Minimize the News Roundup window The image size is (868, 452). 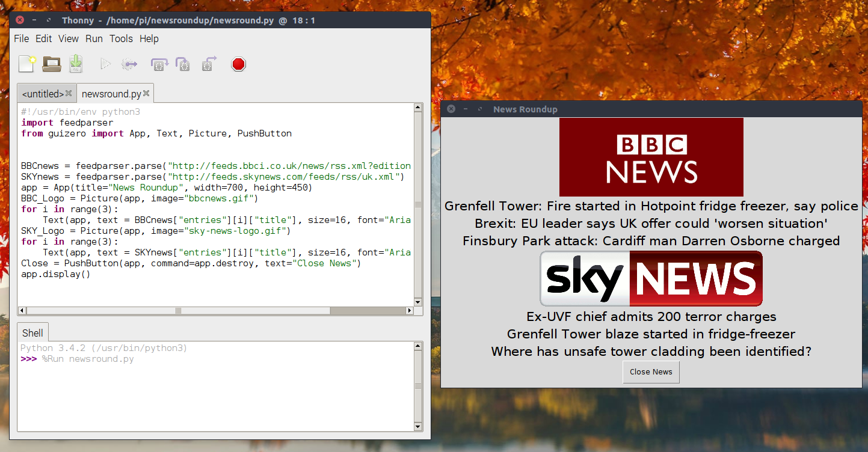pos(466,109)
